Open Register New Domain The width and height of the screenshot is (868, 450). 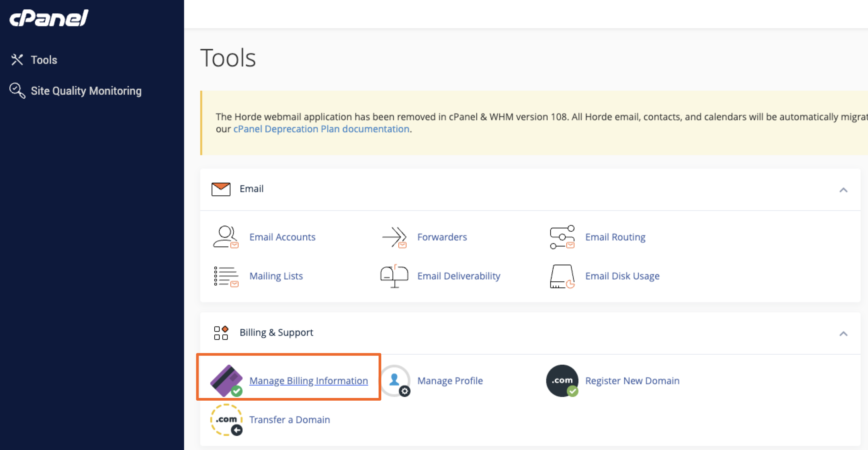[632, 381]
